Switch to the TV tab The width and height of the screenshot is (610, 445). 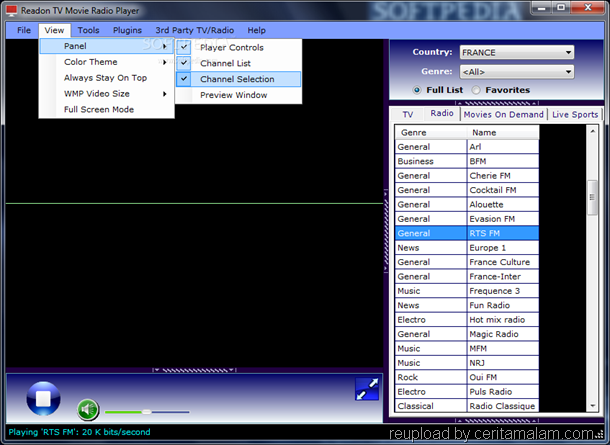pos(408,114)
